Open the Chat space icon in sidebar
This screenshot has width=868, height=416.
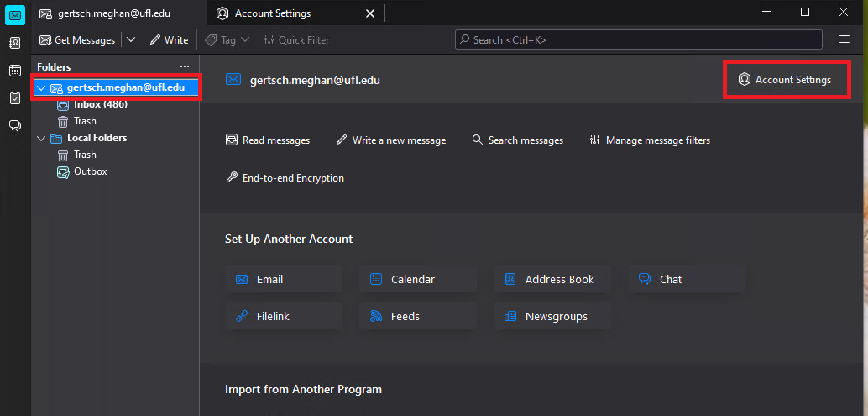click(15, 126)
